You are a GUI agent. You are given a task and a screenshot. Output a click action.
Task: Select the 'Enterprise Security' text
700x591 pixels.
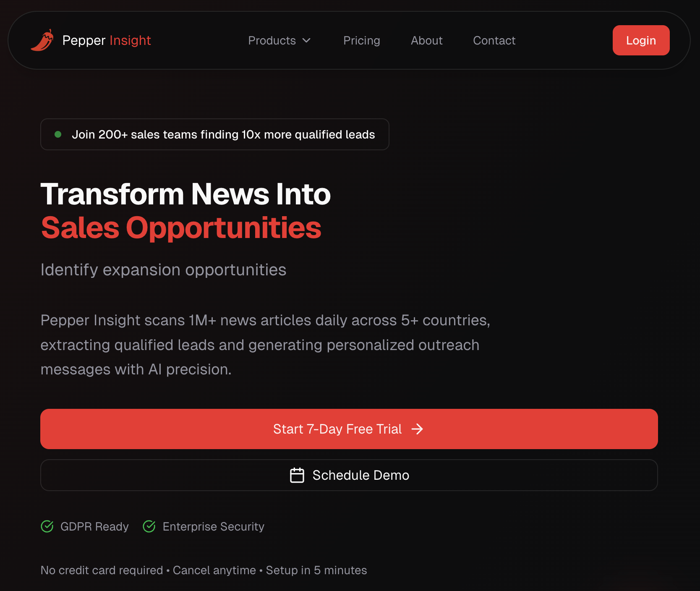[x=213, y=526]
